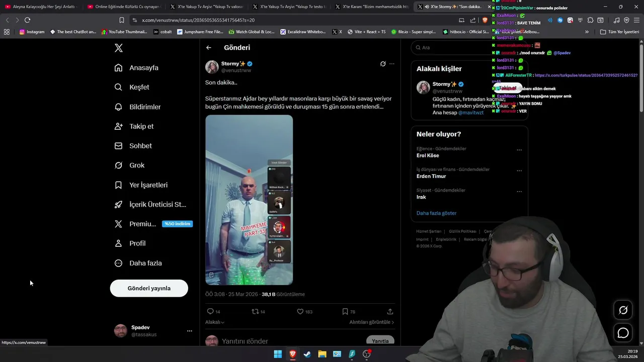
Task: Open more options for Irak trend
Action: tap(519, 192)
